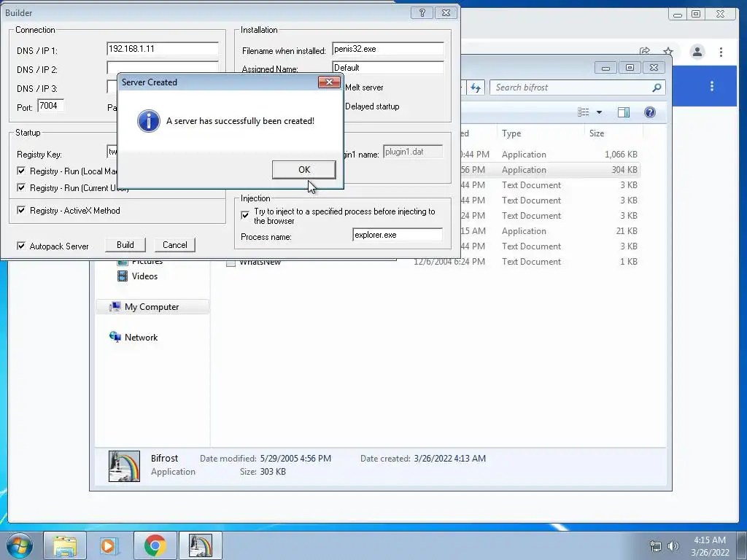Click the Bifrost taskbar icon
The image size is (747, 560).
pyautogui.click(x=200, y=545)
